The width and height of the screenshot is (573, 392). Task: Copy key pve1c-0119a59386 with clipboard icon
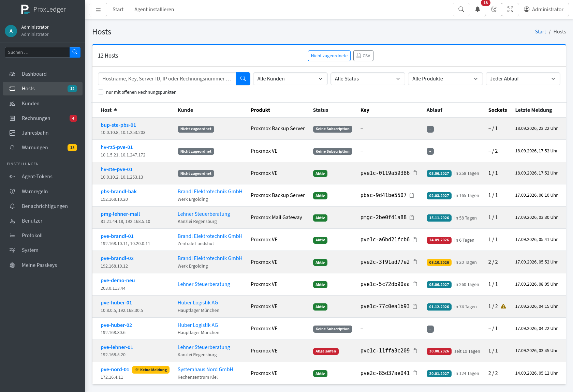coord(415,173)
